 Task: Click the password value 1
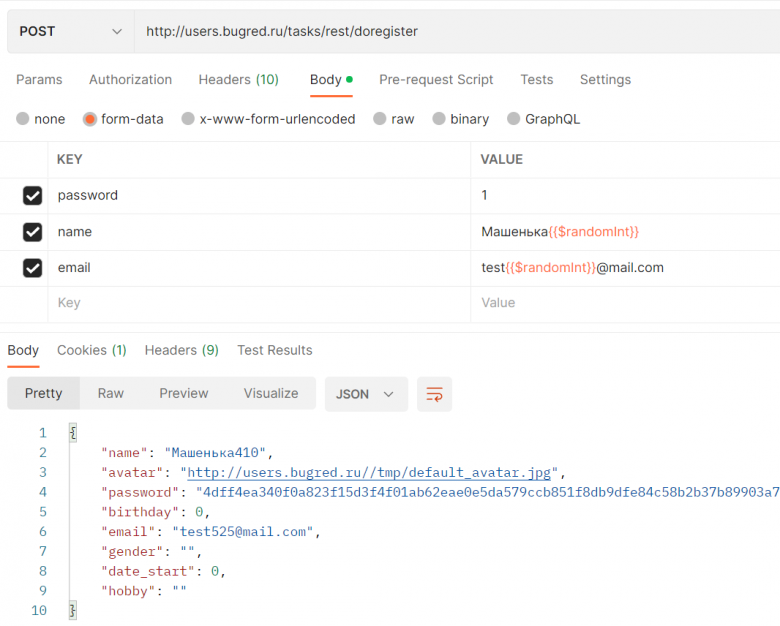tap(484, 195)
